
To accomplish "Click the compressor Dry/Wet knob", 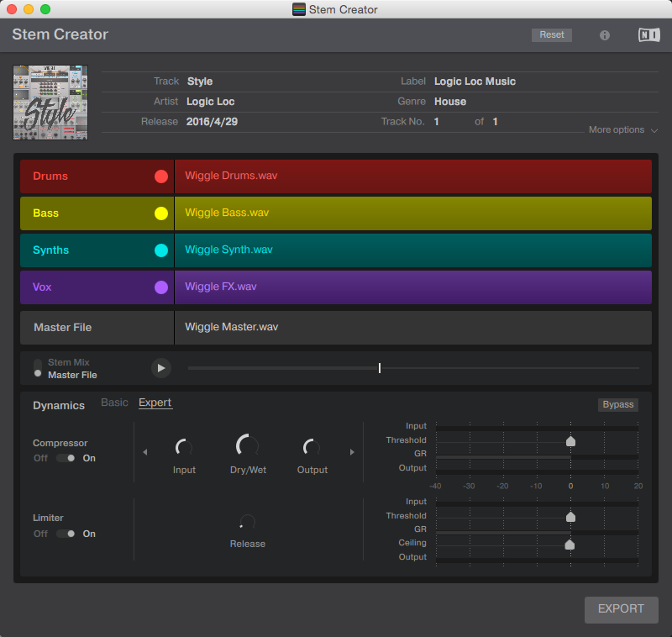I will click(x=248, y=445).
